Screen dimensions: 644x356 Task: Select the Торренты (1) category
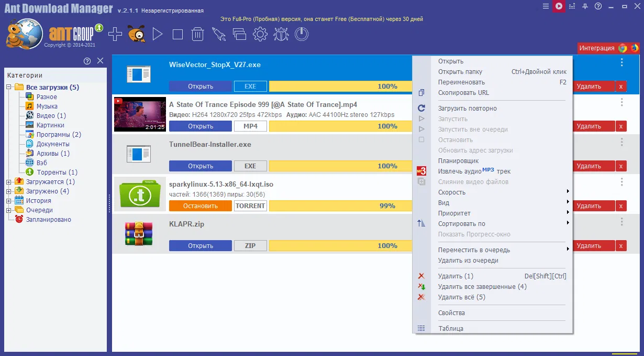pos(57,172)
